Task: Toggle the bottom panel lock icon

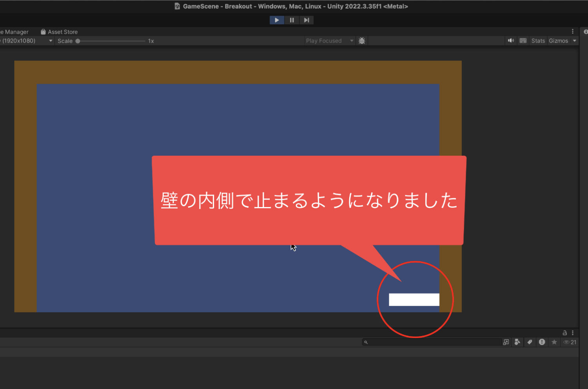Action: pos(565,333)
